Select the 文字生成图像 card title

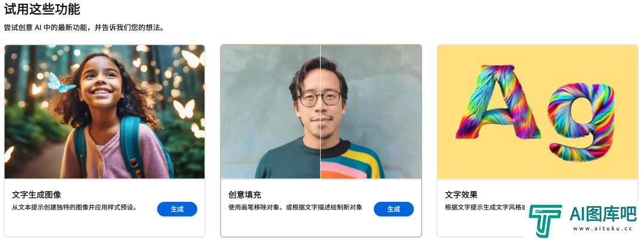36,195
